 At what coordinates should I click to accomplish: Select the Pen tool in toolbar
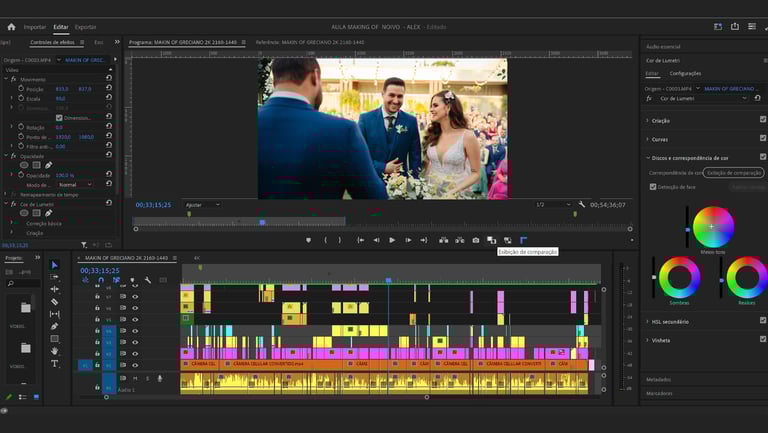[54, 326]
